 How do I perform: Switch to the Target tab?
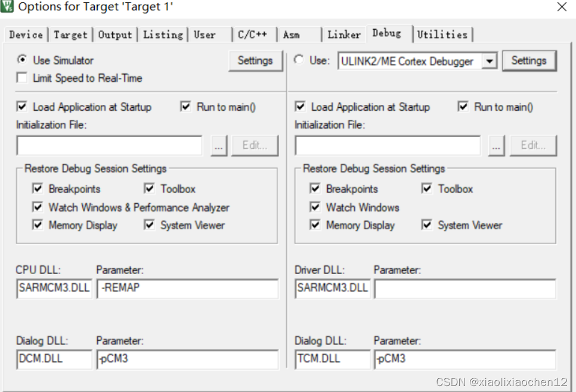70,35
